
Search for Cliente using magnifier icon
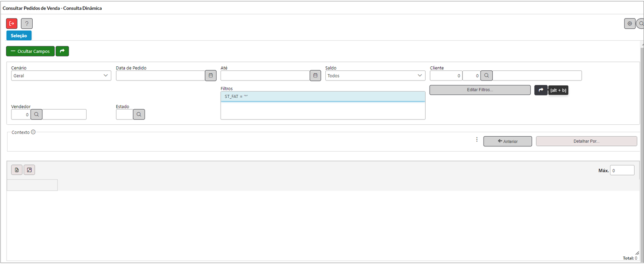(486, 76)
